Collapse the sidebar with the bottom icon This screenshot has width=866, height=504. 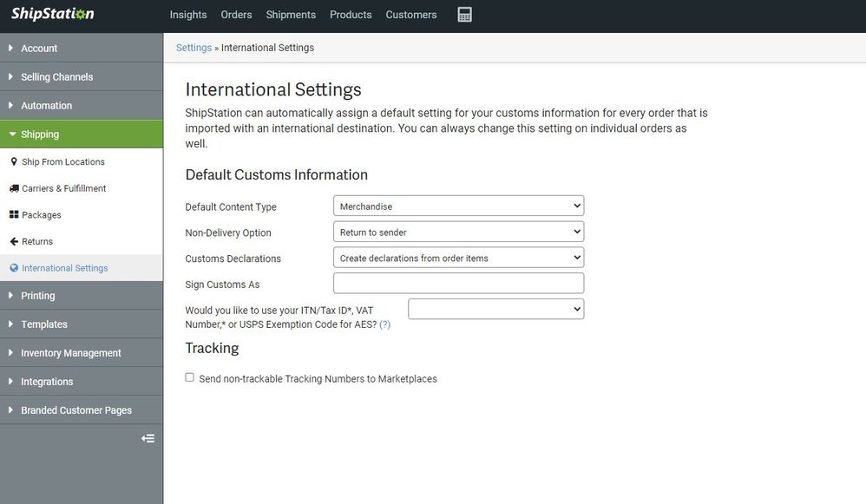click(148, 438)
